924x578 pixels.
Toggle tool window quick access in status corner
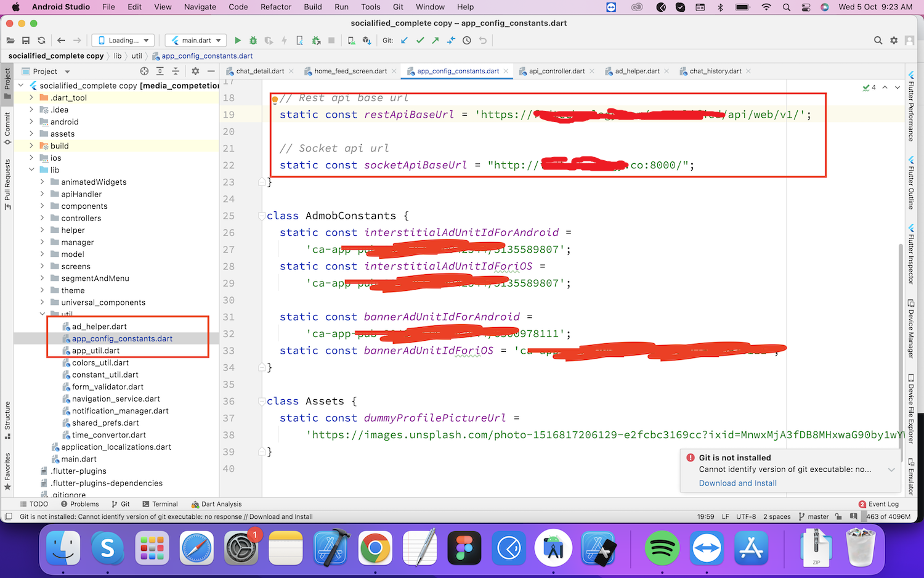8,517
